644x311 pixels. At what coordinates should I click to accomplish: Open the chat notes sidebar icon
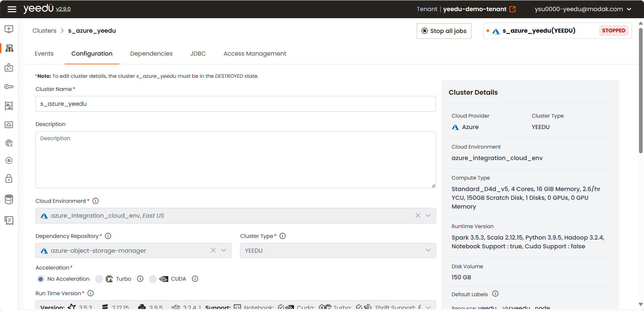9,220
